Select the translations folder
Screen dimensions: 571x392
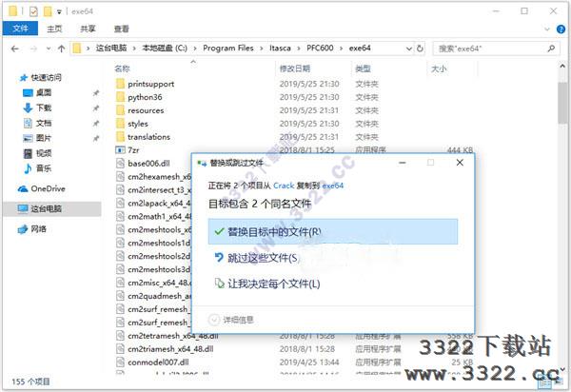(x=149, y=137)
